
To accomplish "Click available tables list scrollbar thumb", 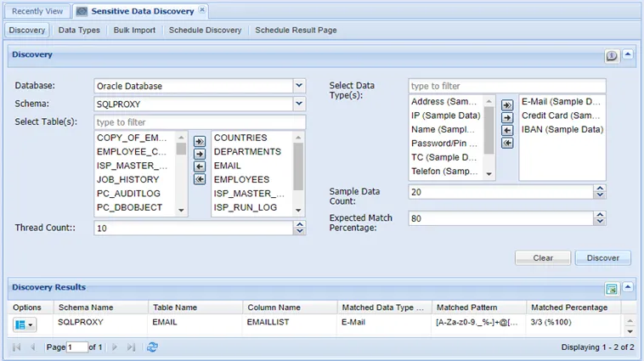I will tap(181, 149).
